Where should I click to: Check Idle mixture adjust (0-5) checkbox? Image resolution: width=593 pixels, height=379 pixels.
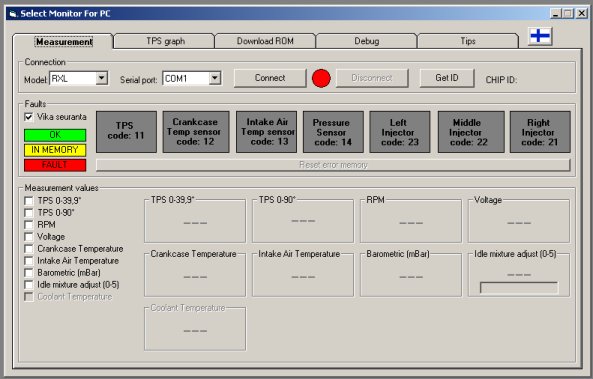(x=29, y=285)
